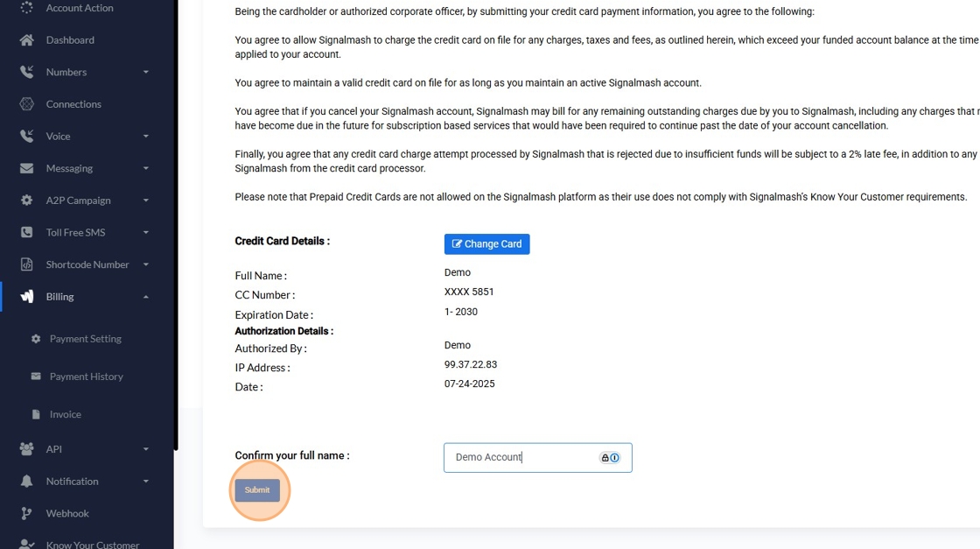Click the Invoice file icon

36,414
